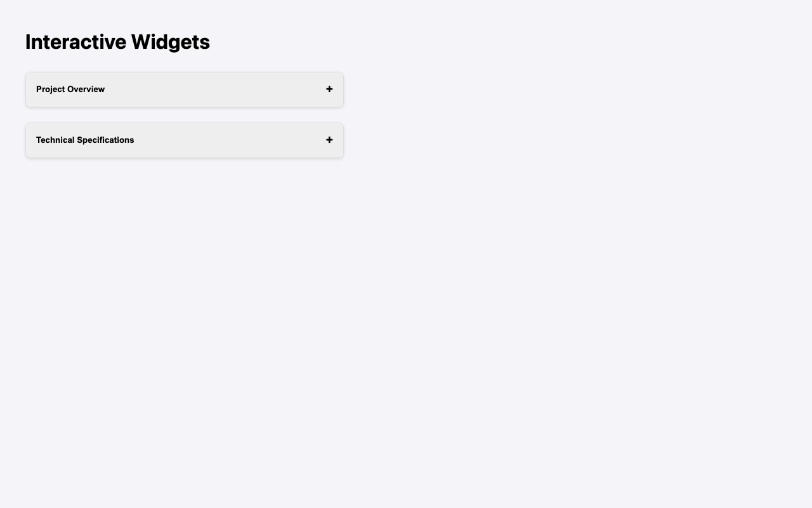Select the Technical Specifications header label
This screenshot has height=508, width=812.
(86, 139)
